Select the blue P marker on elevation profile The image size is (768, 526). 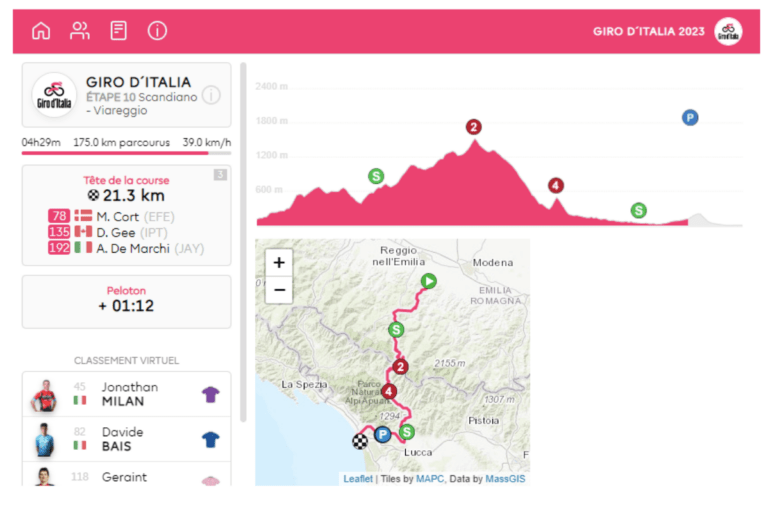coord(690,117)
